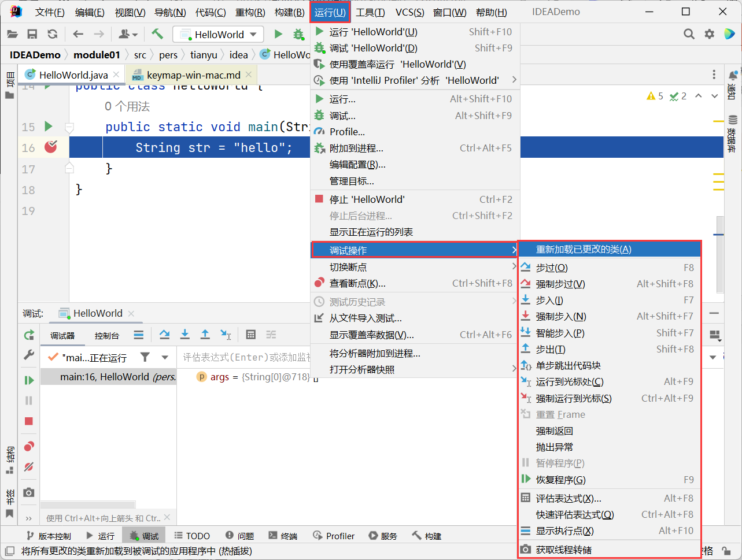Click the evaluate expression calculator icon

coord(251,335)
